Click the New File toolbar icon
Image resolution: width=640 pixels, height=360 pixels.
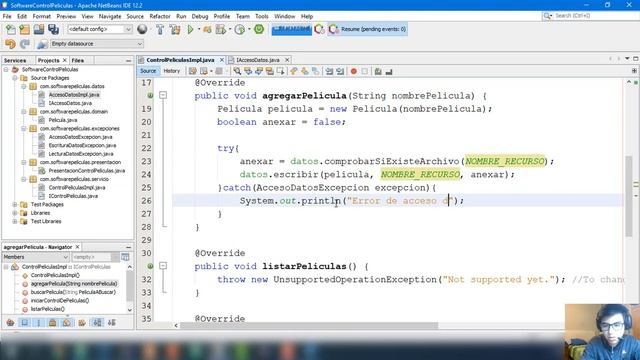(11, 29)
